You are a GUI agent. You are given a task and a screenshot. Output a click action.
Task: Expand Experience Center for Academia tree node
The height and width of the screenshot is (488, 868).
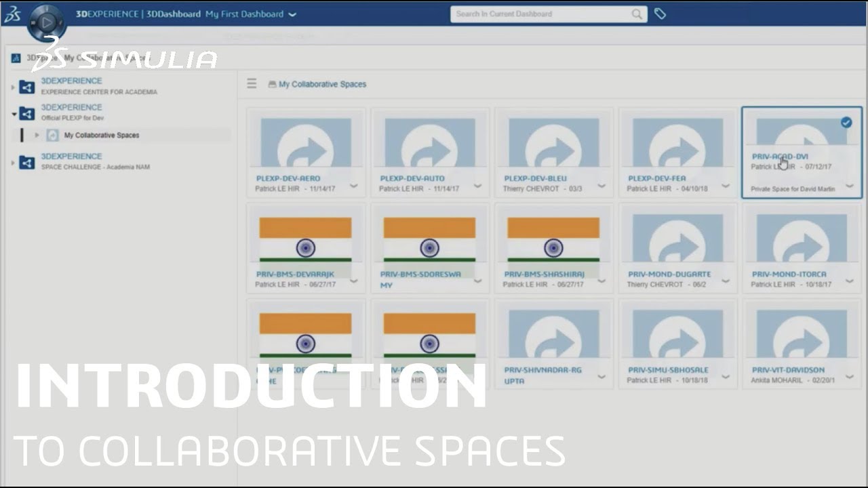[x=13, y=87]
